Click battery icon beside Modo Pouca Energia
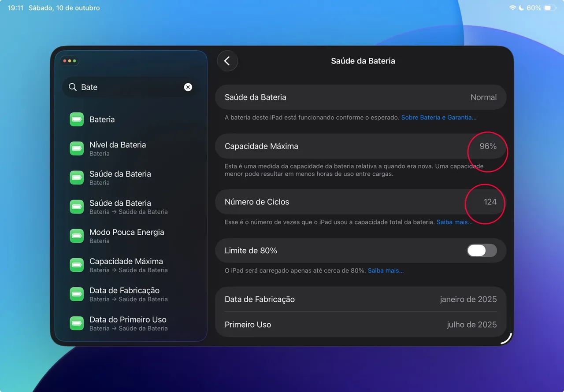Viewport: 564px width, 392px height. 77,236
